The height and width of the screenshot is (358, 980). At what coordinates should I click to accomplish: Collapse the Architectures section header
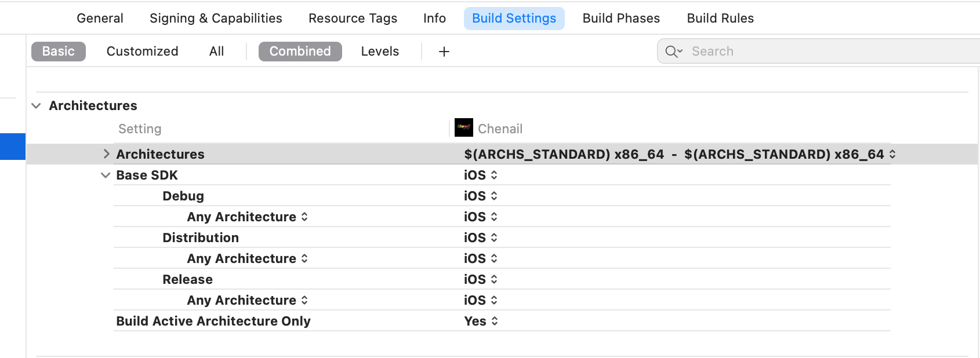pyautogui.click(x=36, y=105)
